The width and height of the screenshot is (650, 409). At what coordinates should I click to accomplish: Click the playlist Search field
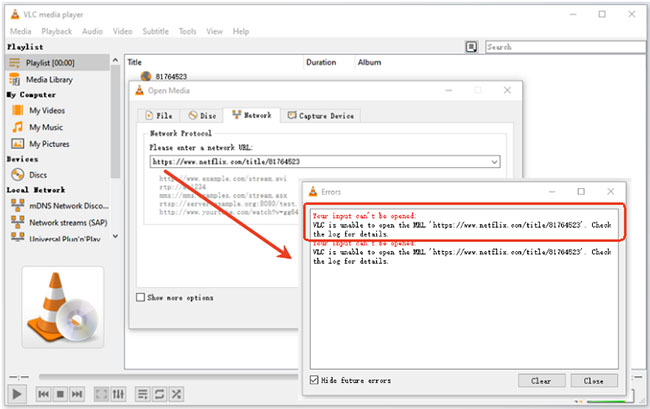pyautogui.click(x=565, y=47)
